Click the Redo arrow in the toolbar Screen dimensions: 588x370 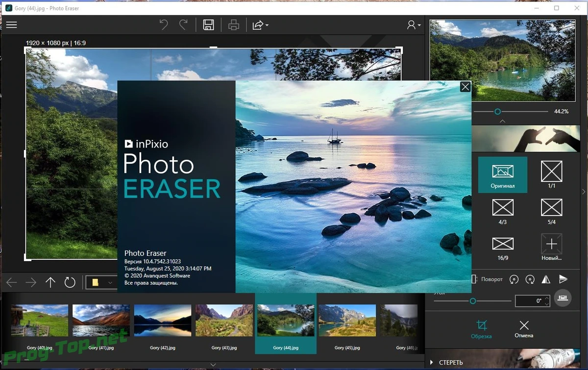point(183,25)
